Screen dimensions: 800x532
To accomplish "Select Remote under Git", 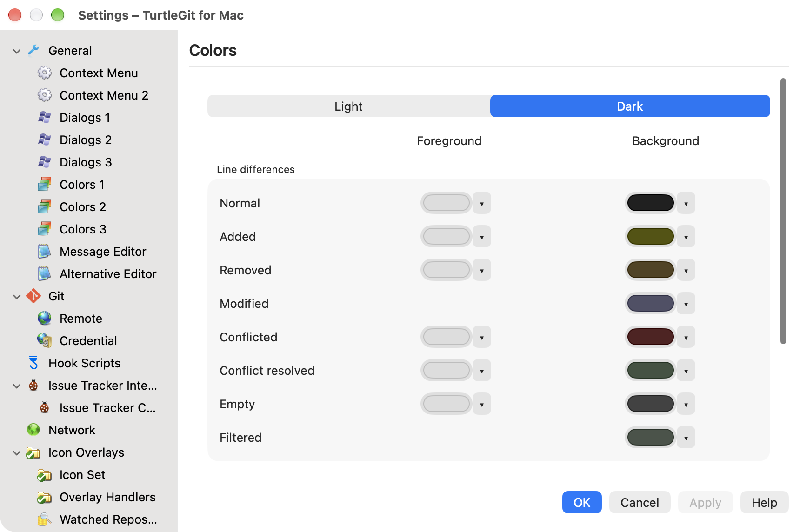I will pos(80,319).
